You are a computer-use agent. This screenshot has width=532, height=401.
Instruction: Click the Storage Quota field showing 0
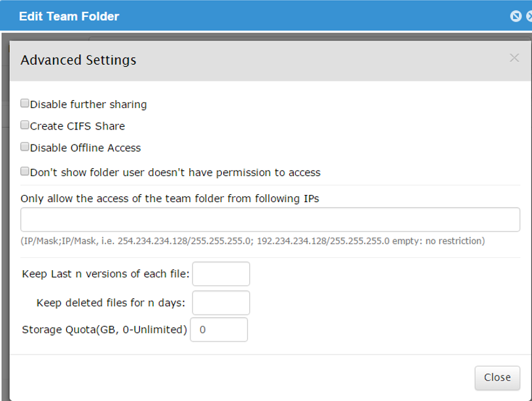[x=219, y=330]
